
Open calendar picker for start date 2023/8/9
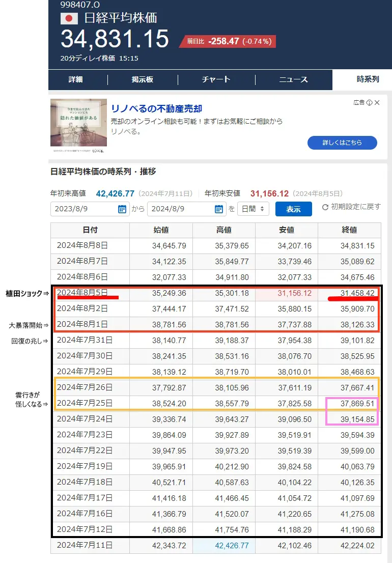pyautogui.click(x=122, y=209)
